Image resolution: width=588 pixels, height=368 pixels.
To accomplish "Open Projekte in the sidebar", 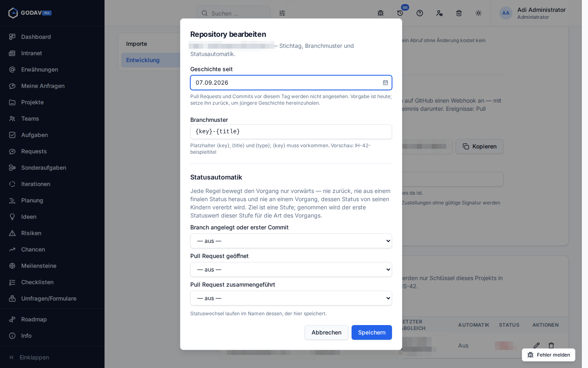I will (52, 102).
